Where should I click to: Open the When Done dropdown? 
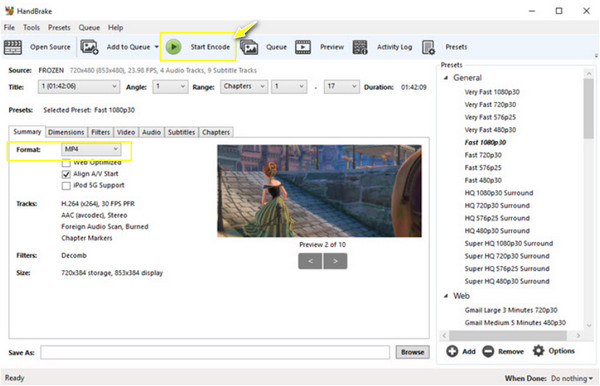pyautogui.click(x=572, y=378)
